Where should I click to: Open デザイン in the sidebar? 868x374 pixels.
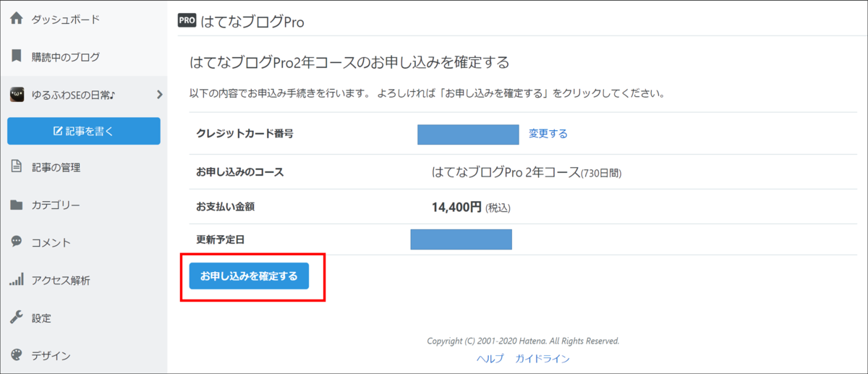pos(51,355)
